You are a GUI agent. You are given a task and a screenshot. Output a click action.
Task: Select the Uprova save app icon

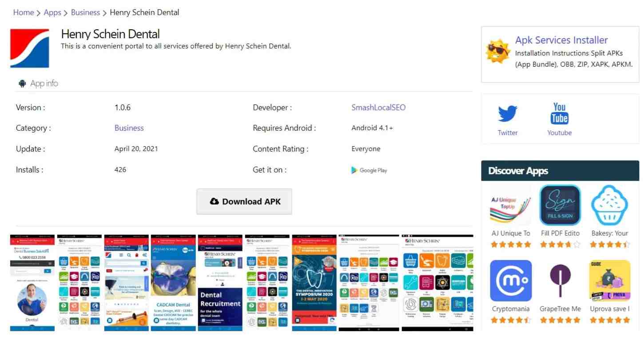(609, 281)
